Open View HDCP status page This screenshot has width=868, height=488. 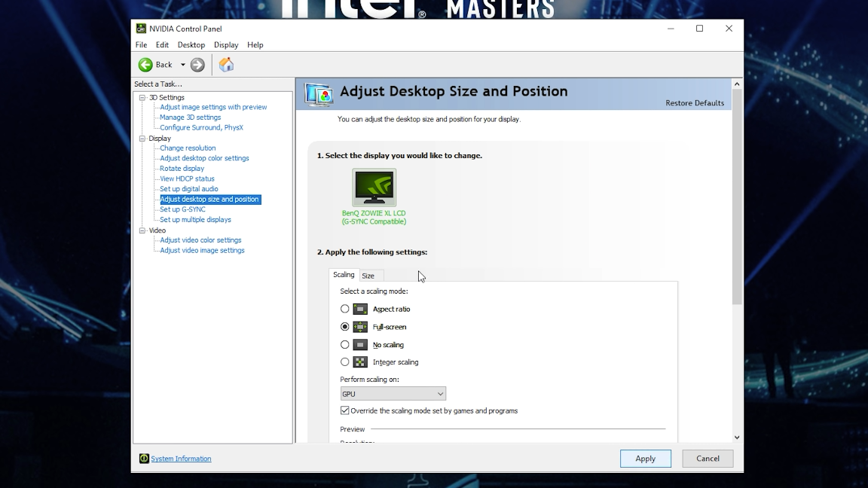[x=187, y=178]
